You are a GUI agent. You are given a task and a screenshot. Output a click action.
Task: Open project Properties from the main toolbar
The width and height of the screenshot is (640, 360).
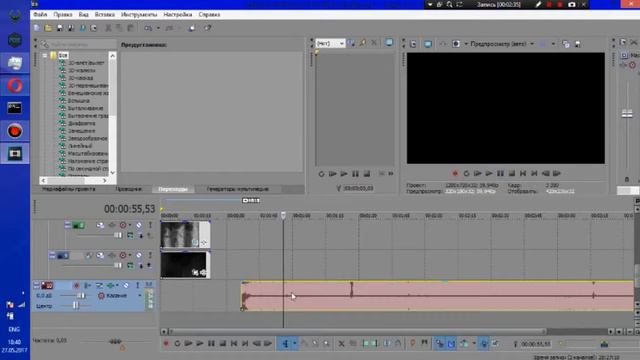point(94,28)
